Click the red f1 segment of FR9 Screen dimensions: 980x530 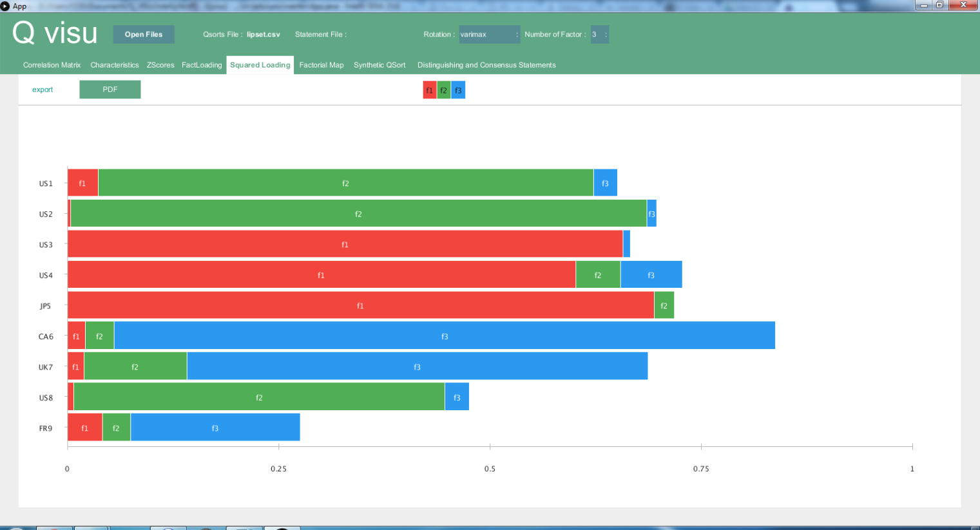click(x=85, y=428)
